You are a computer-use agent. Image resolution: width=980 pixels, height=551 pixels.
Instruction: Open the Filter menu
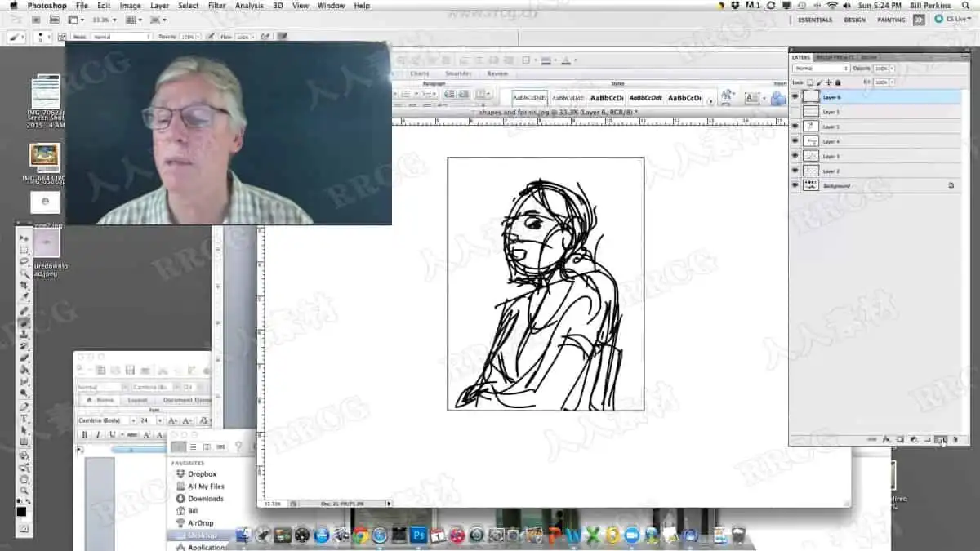(216, 6)
